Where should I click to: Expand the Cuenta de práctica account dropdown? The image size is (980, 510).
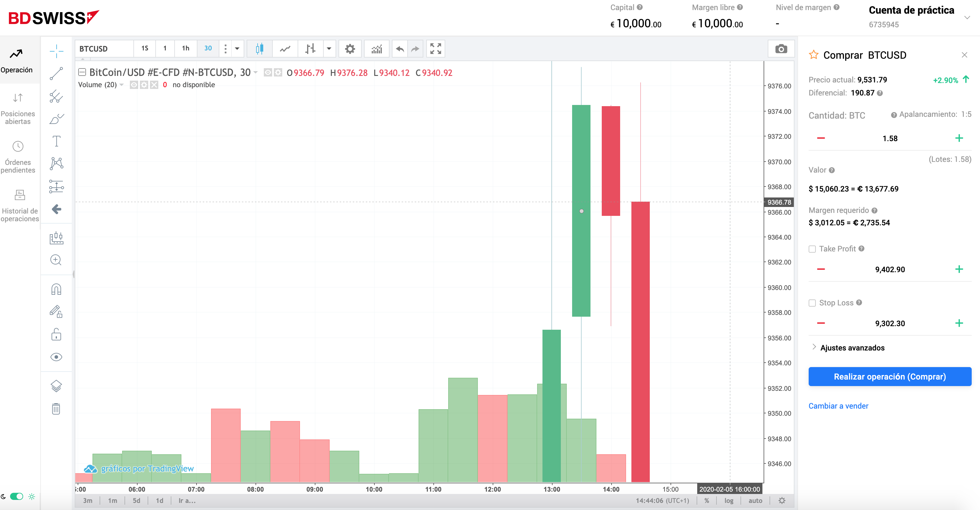[967, 17]
